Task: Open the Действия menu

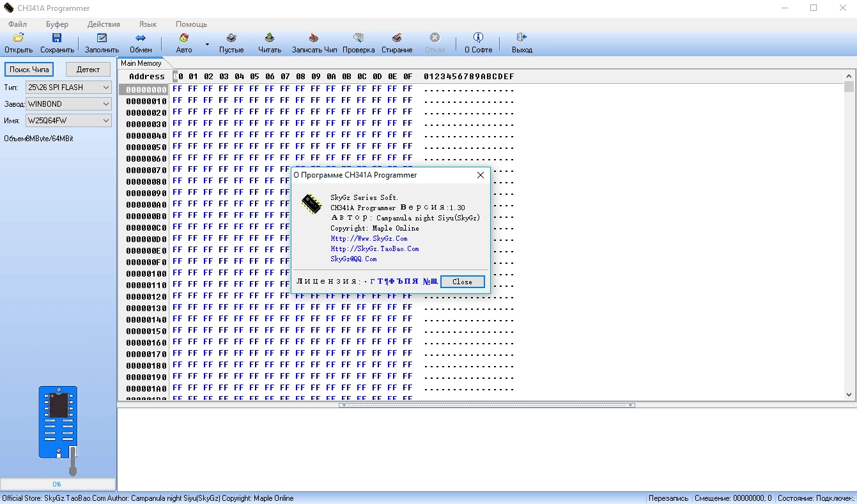Action: pyautogui.click(x=104, y=24)
